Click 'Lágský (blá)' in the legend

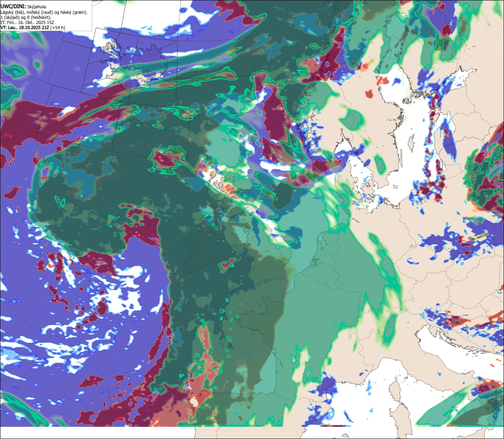[12, 13]
